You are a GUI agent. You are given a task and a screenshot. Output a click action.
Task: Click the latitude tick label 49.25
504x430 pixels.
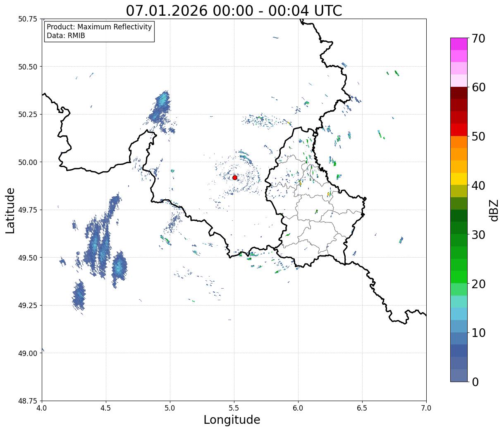pos(28,306)
